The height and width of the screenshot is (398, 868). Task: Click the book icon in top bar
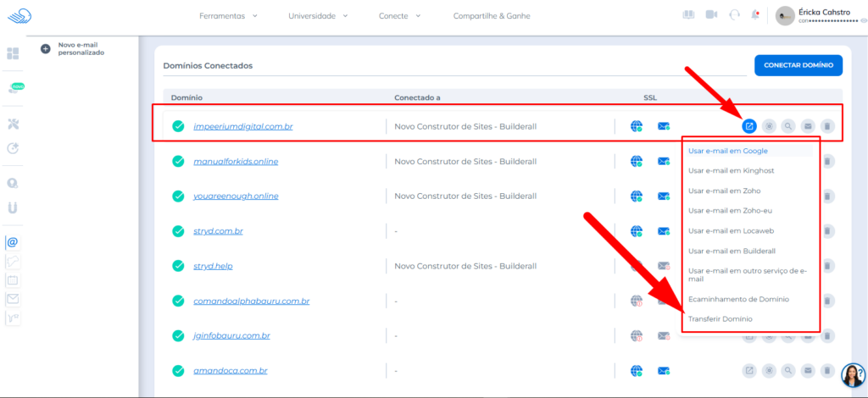pos(688,15)
